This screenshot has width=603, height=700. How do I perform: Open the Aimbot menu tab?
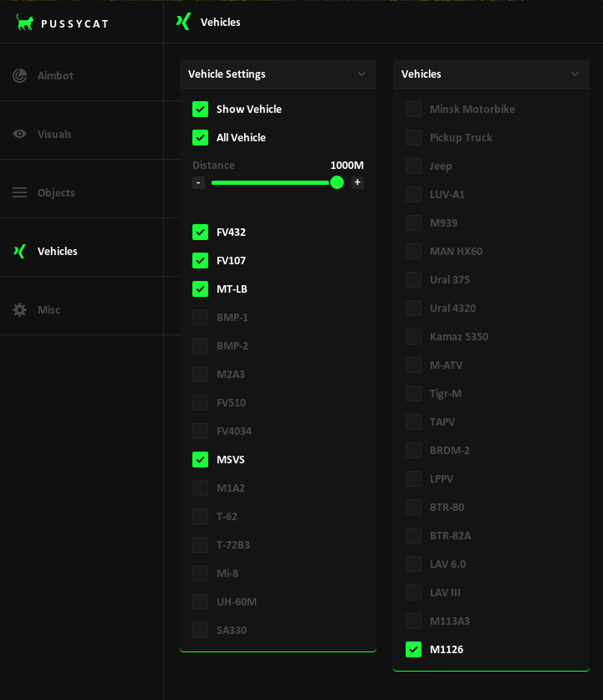[x=55, y=75]
